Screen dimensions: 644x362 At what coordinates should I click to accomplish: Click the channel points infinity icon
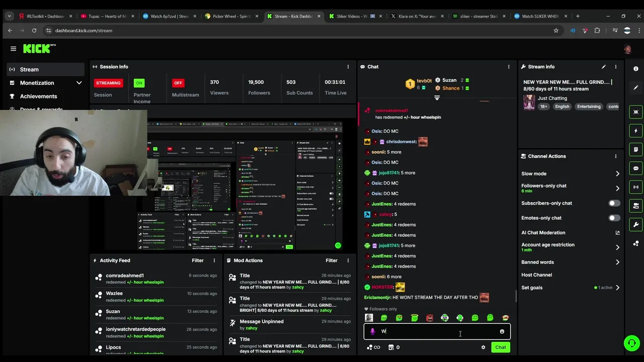(373, 347)
